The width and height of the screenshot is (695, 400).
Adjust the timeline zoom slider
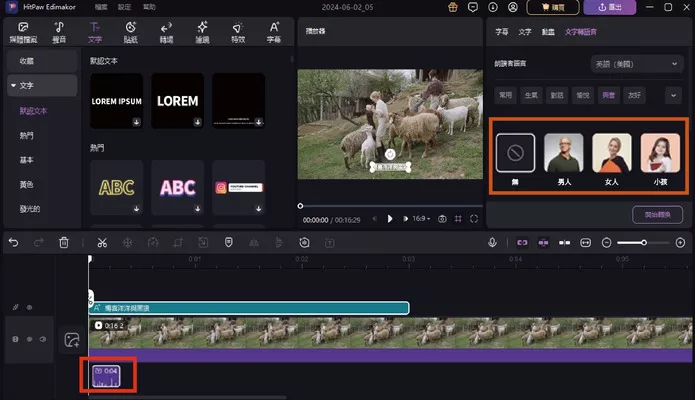tap(644, 243)
